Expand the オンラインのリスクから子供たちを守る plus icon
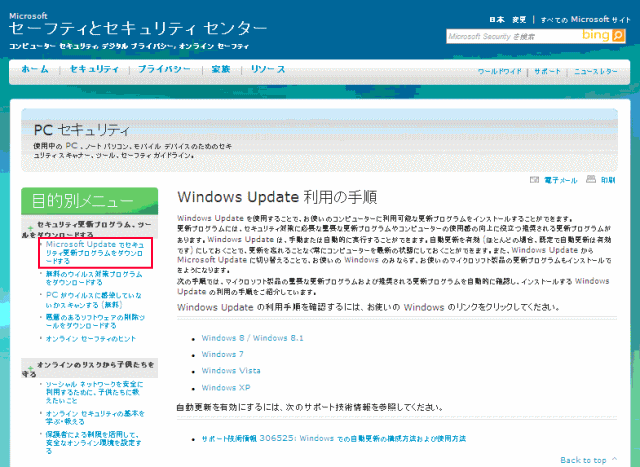Screen dimensions: 640x467 pos(30,368)
